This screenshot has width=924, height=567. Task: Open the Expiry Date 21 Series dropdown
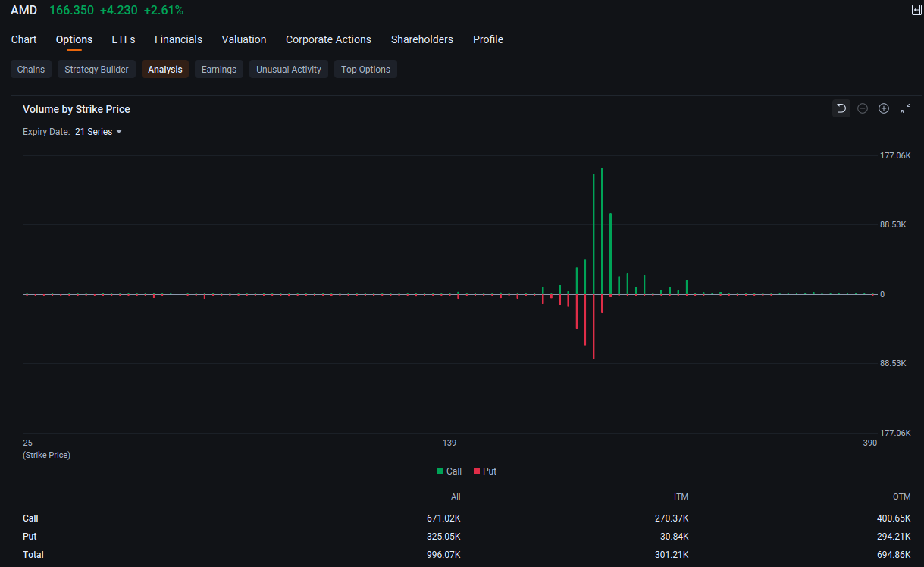[99, 132]
